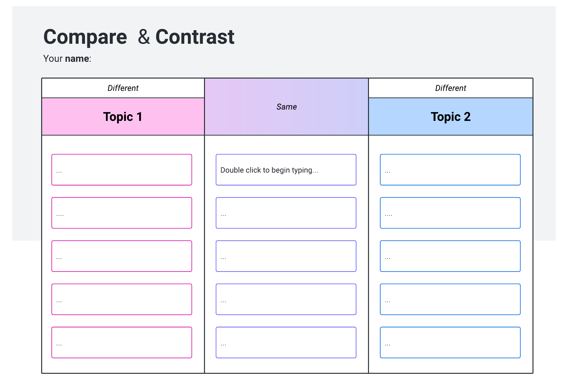Click second blue box under Topic 2

pyautogui.click(x=450, y=213)
